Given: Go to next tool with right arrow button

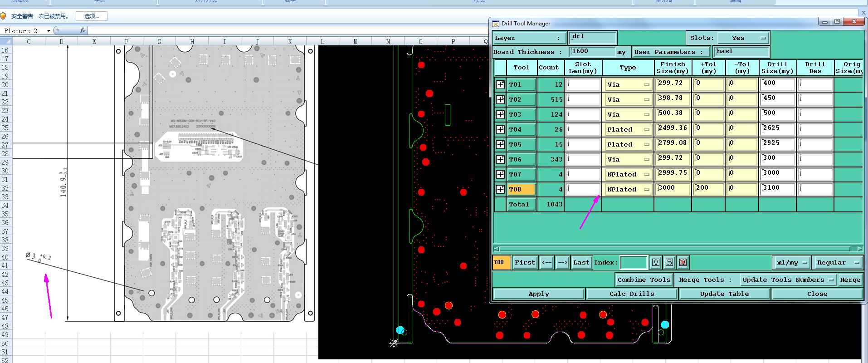Looking at the screenshot, I should coord(562,262).
